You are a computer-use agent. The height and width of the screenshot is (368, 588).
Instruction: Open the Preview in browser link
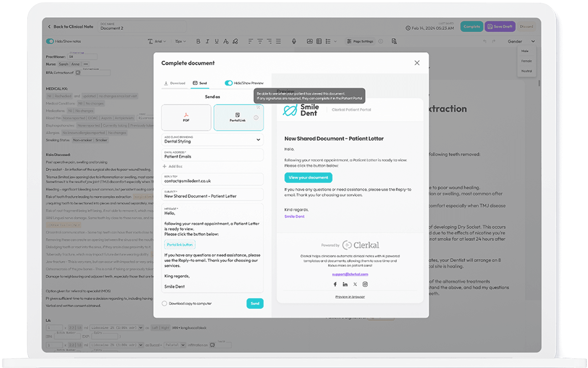click(x=350, y=297)
